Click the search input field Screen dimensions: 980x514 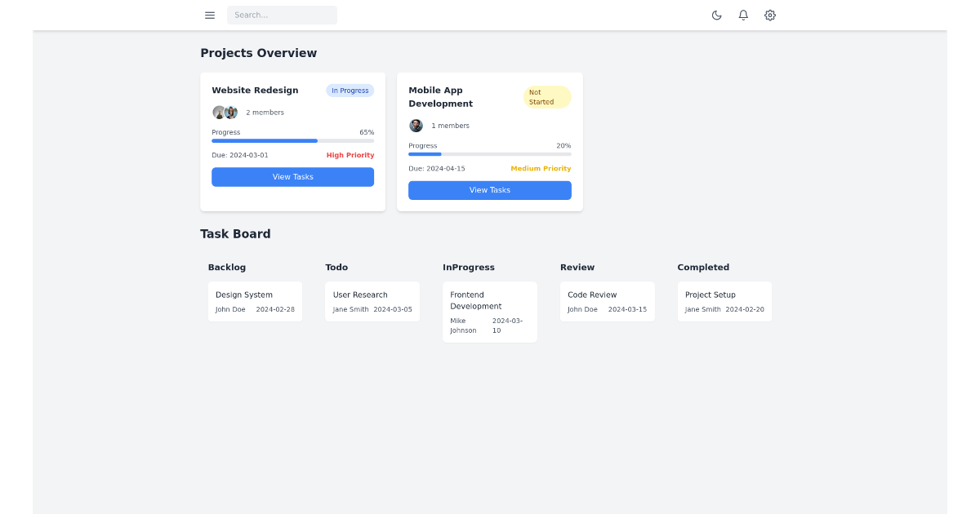pyautogui.click(x=282, y=15)
